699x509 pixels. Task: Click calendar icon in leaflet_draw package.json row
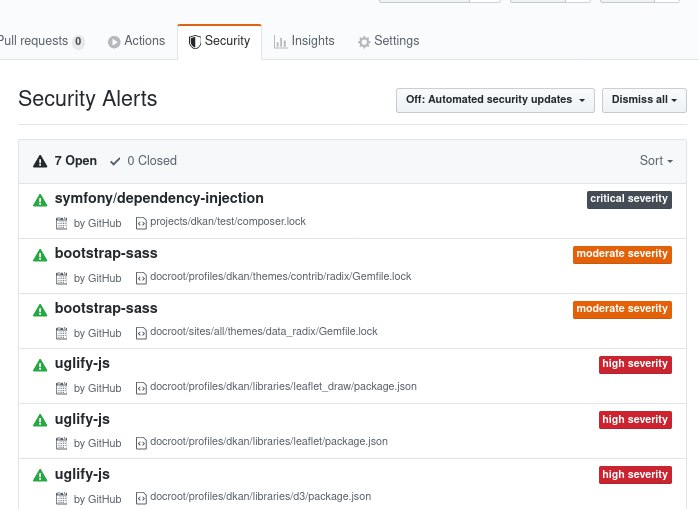coord(62,389)
